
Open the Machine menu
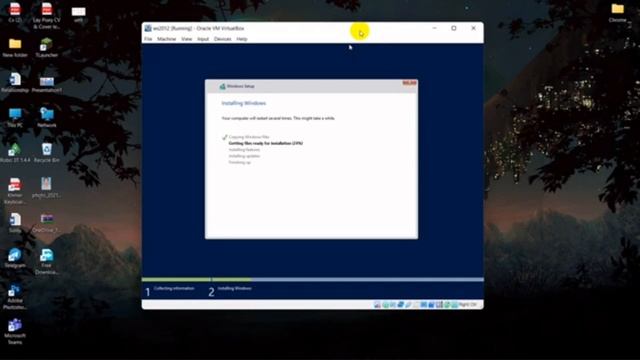click(167, 39)
